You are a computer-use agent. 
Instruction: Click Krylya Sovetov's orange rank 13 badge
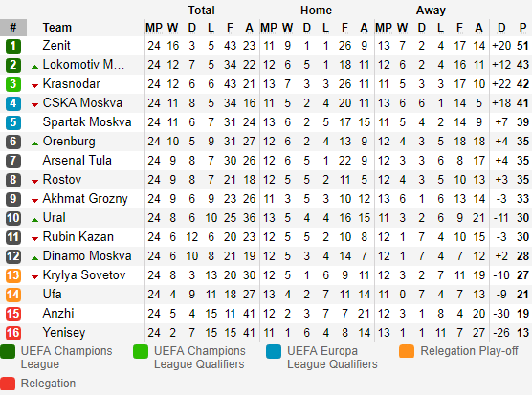(13, 275)
